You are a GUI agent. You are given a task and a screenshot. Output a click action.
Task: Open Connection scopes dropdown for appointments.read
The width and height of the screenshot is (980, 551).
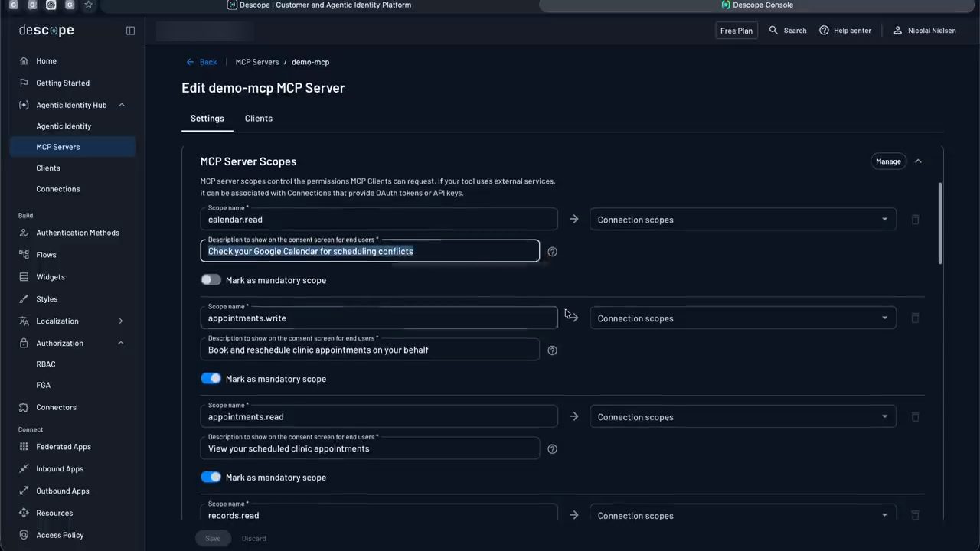click(743, 417)
